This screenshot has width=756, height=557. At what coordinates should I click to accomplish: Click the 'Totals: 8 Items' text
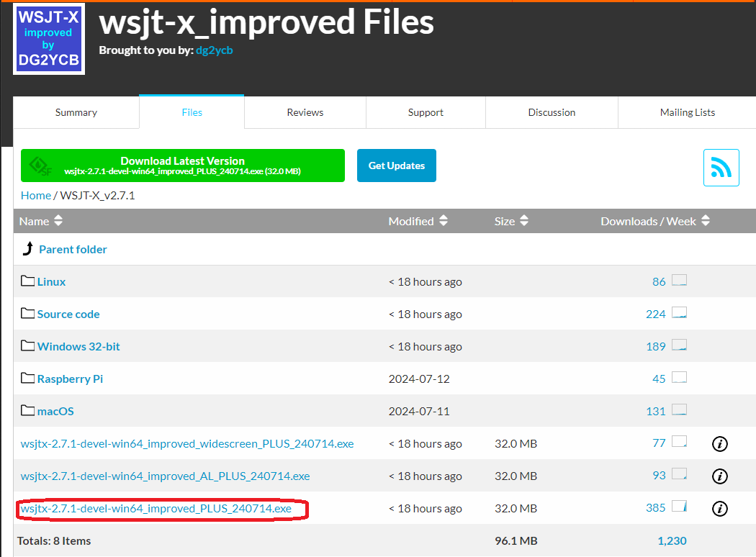point(54,540)
